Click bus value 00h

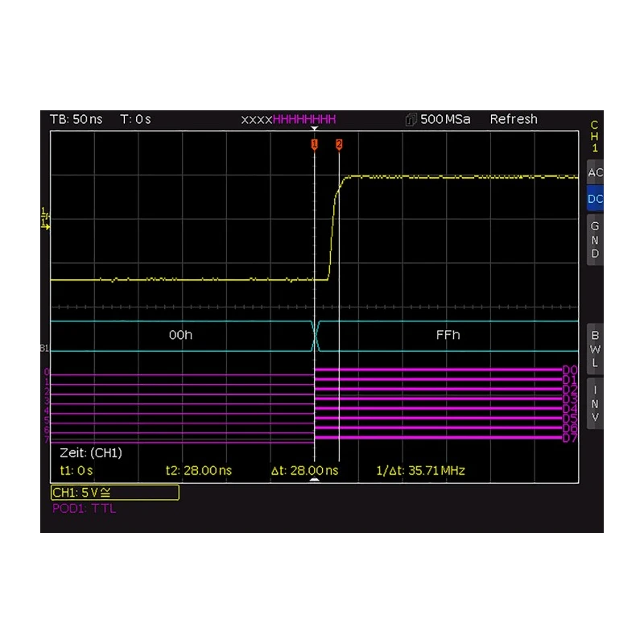pyautogui.click(x=180, y=335)
